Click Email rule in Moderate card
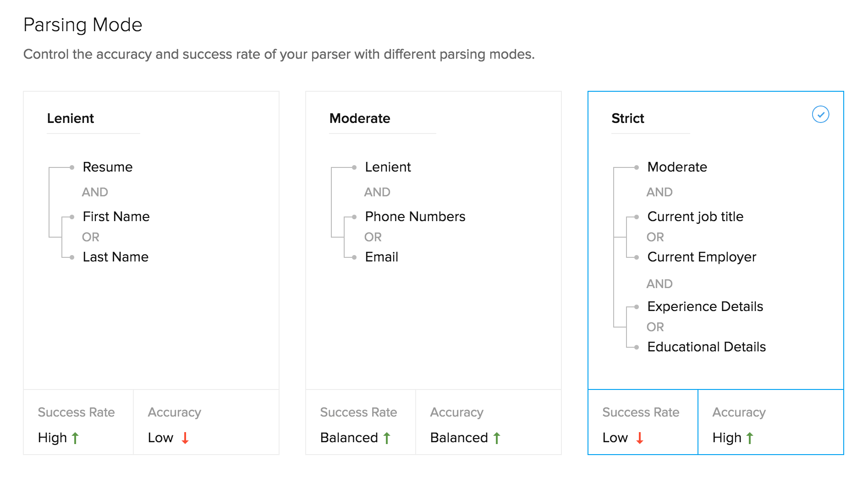Viewport: 868px width, 478px height. (382, 257)
